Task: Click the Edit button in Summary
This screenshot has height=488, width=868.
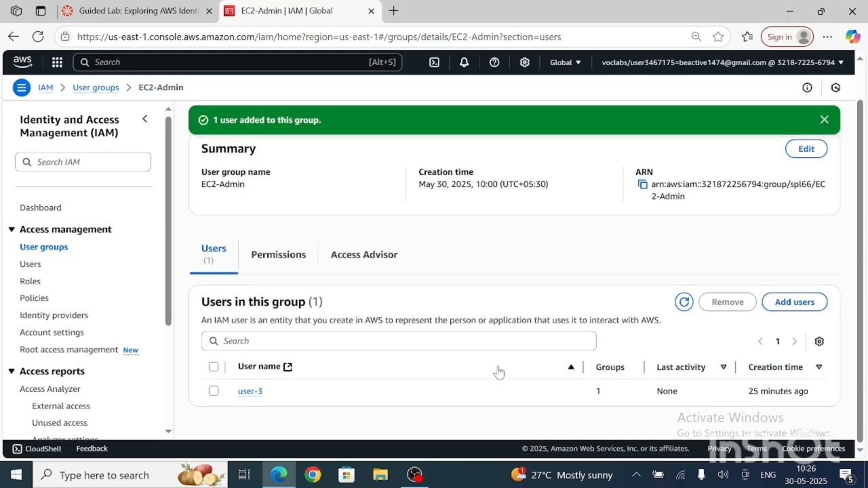Action: point(806,148)
